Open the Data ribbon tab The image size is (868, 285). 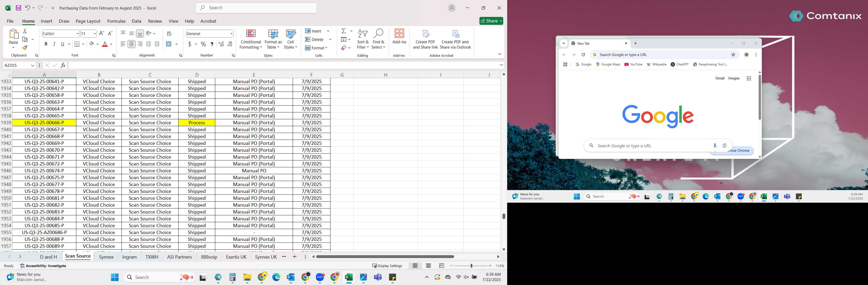coord(137,21)
